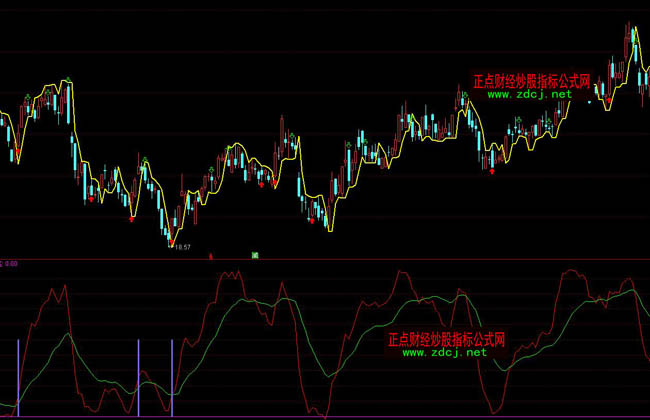Select the middle purple vertical signal line
Screen dimensions: 650x420
point(139,378)
